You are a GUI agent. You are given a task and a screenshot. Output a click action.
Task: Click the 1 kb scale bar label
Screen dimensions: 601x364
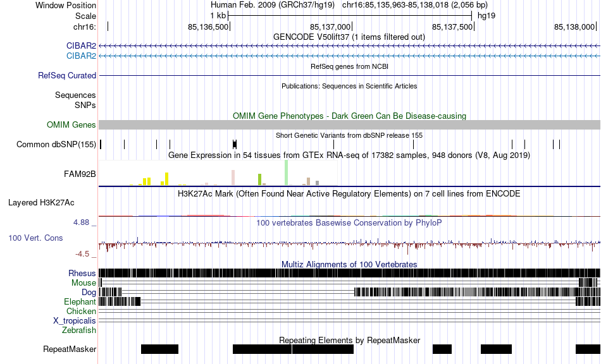pyautogui.click(x=218, y=16)
